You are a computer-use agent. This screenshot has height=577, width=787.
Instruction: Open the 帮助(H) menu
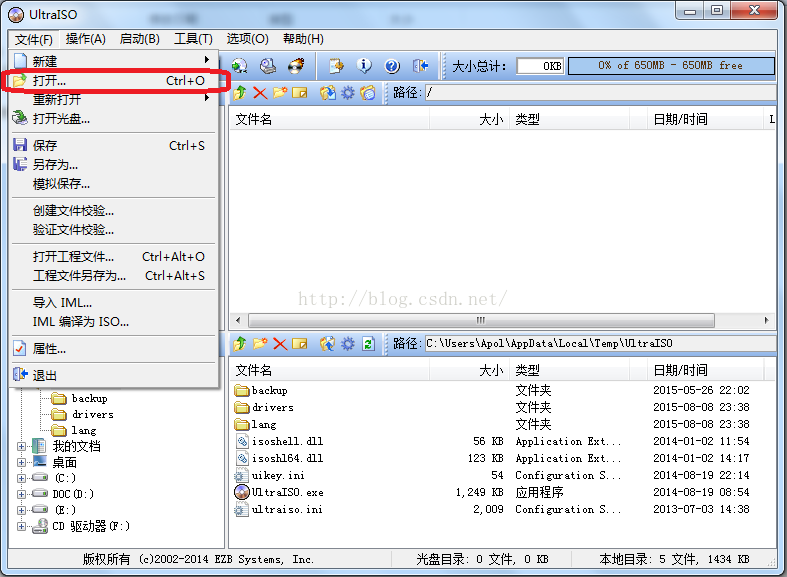pyautogui.click(x=303, y=39)
